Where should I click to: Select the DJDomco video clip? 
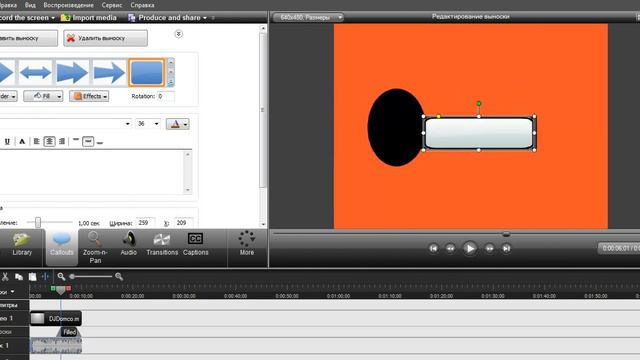pyautogui.click(x=56, y=318)
